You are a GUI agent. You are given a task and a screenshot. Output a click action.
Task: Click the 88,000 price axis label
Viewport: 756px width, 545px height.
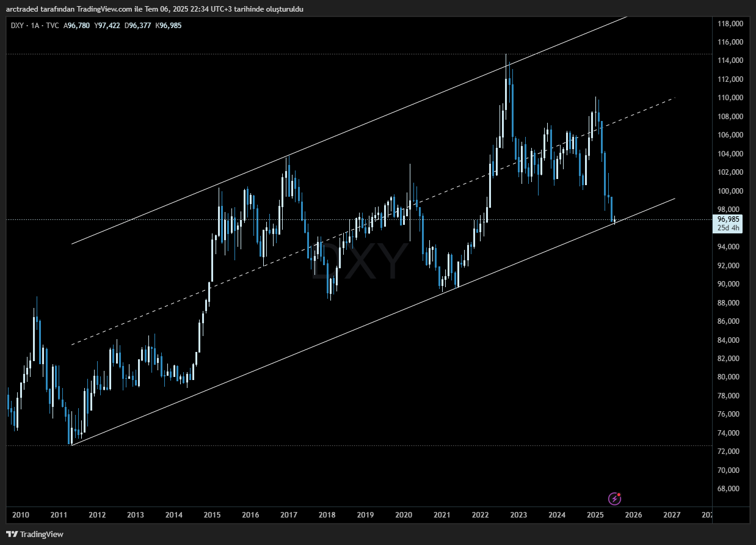(x=730, y=303)
